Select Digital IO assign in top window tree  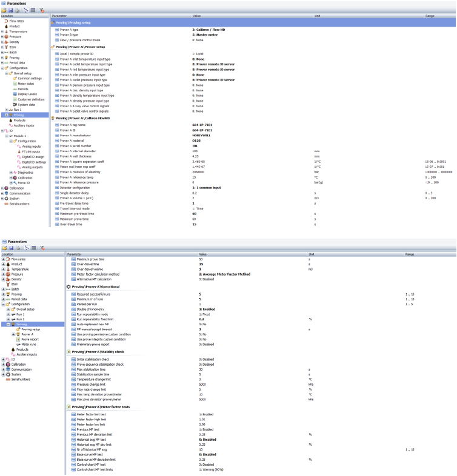point(33,157)
